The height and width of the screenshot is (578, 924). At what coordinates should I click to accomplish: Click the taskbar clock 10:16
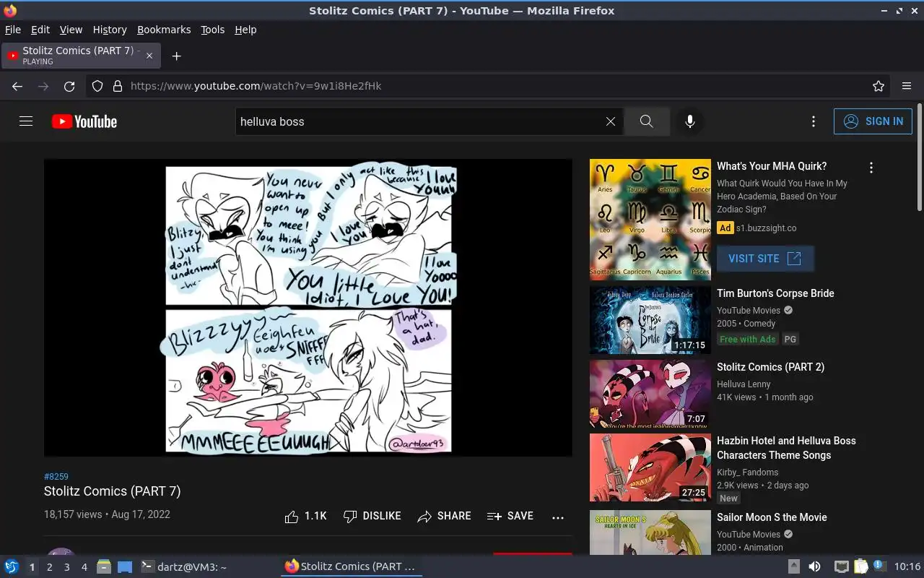click(x=907, y=566)
